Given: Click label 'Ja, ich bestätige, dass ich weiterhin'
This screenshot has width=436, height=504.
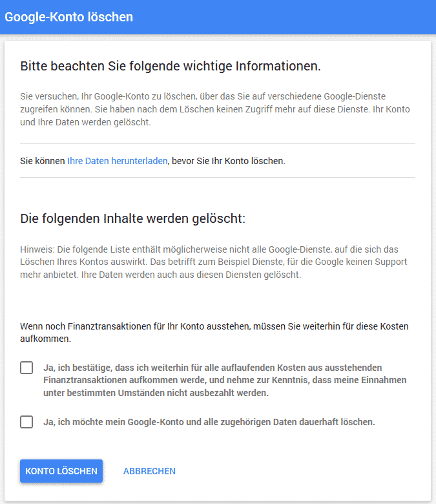Looking at the screenshot, I should coord(225,380).
